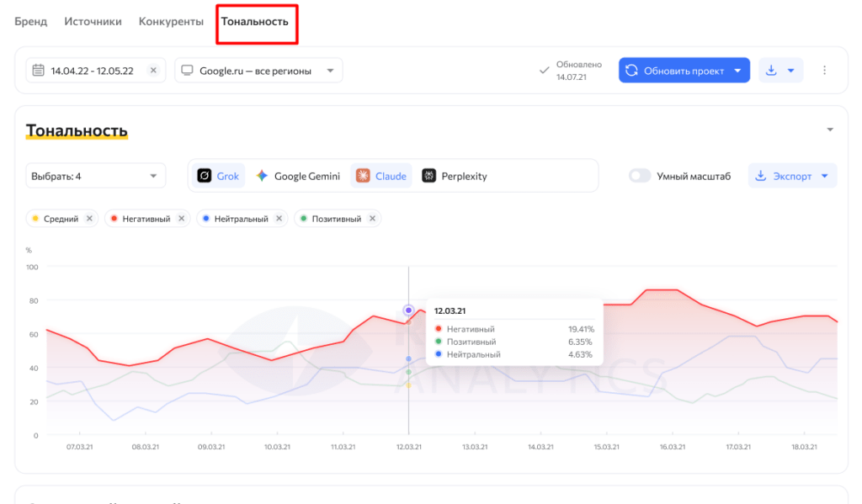Expand the Выбрать: 4 dropdown
862x504 pixels.
[x=95, y=176]
